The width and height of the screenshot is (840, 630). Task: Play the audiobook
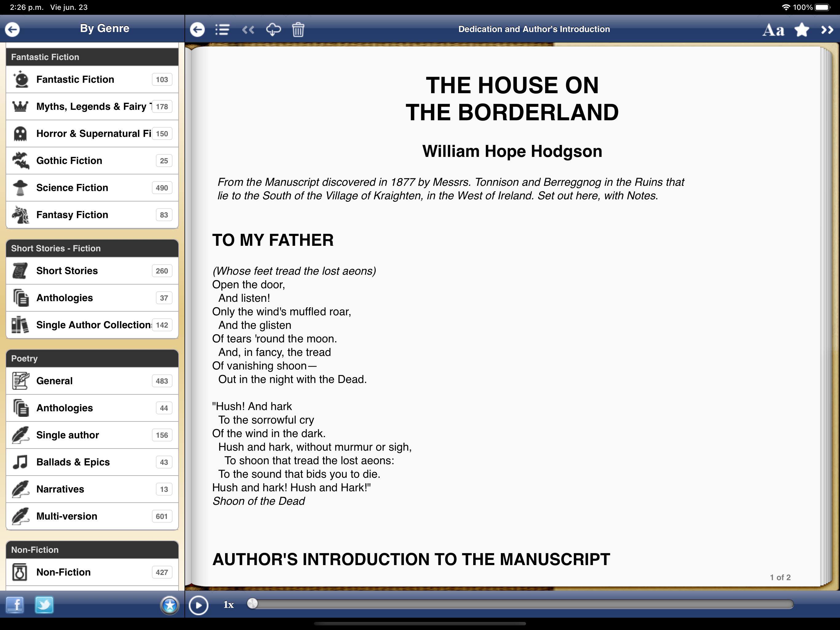click(x=198, y=605)
